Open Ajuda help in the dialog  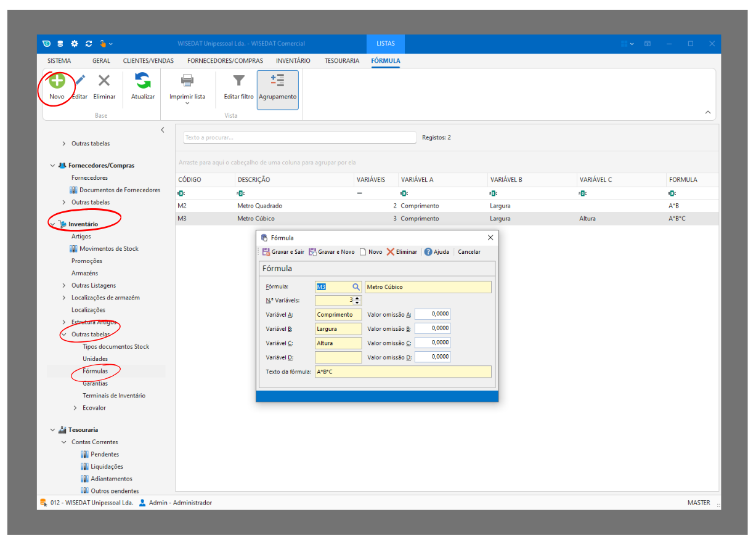click(x=437, y=252)
